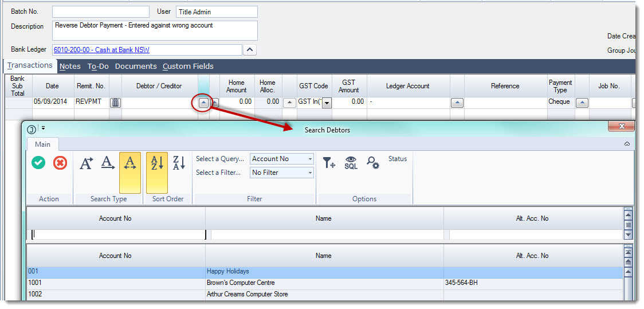This screenshot has width=644, height=309.
Task: Sort by Account No results column header
Action: [x=115, y=256]
